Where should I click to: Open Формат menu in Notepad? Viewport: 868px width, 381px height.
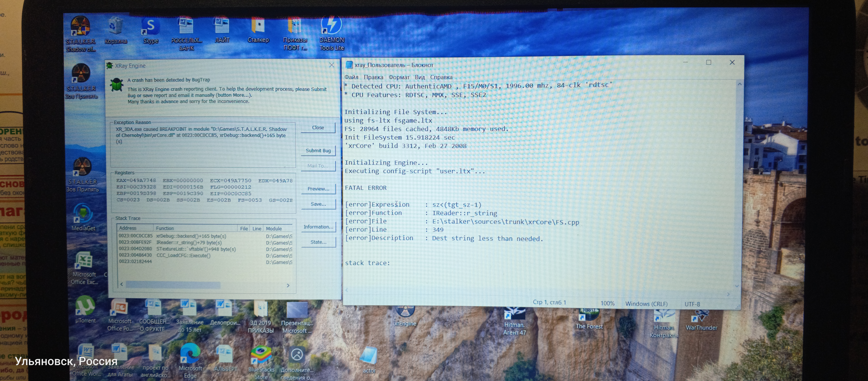click(399, 77)
